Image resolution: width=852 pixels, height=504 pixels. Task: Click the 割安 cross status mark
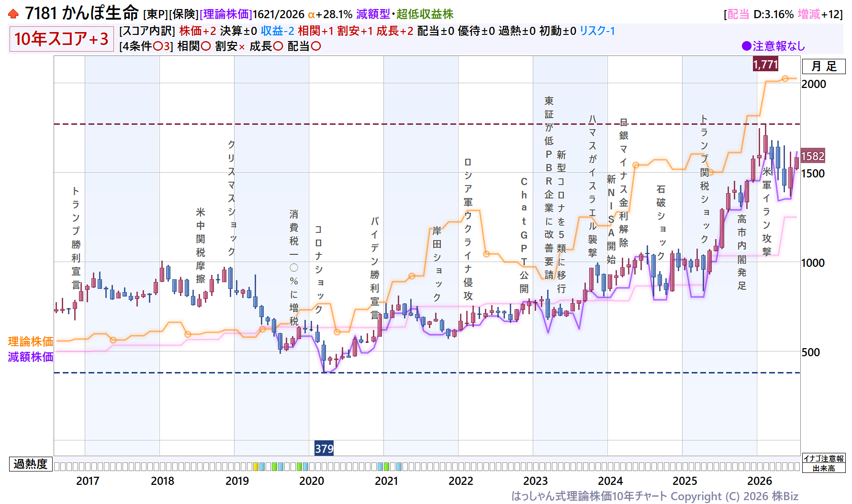tap(242, 47)
